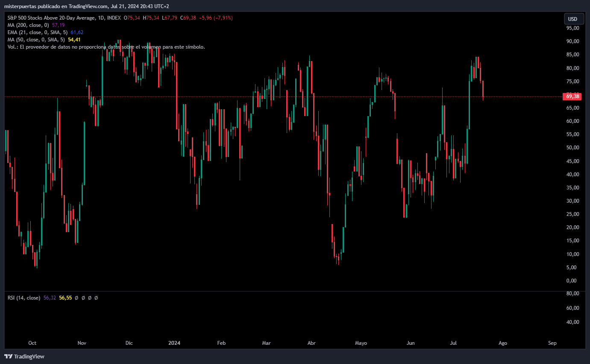Click the red 69,38 current price label
Image resolution: width=590 pixels, height=364 pixels.
pos(572,96)
